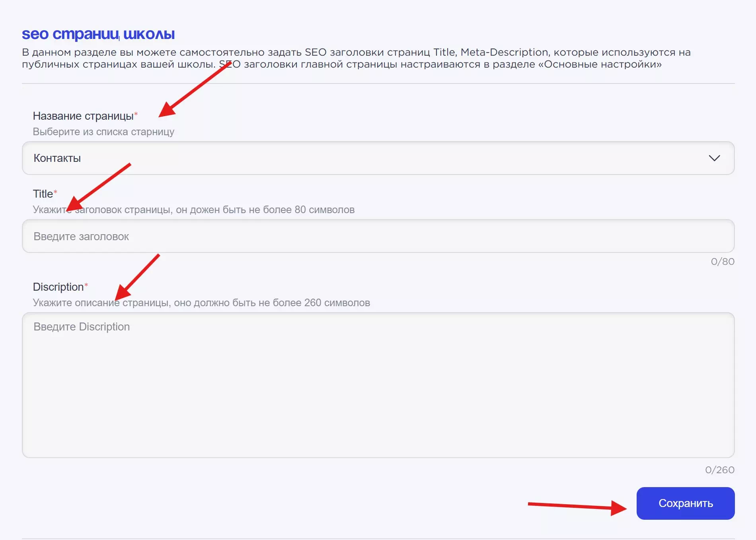Click the "Discription" field label

pyautogui.click(x=58, y=287)
